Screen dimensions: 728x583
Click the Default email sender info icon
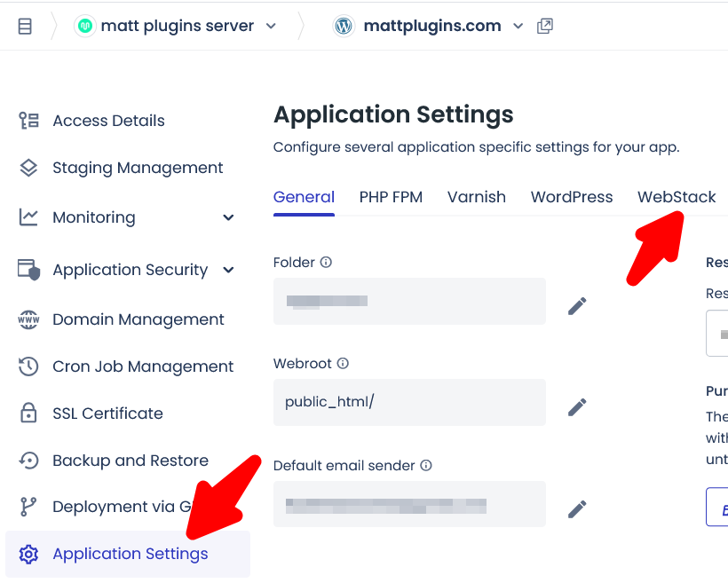[x=426, y=466]
